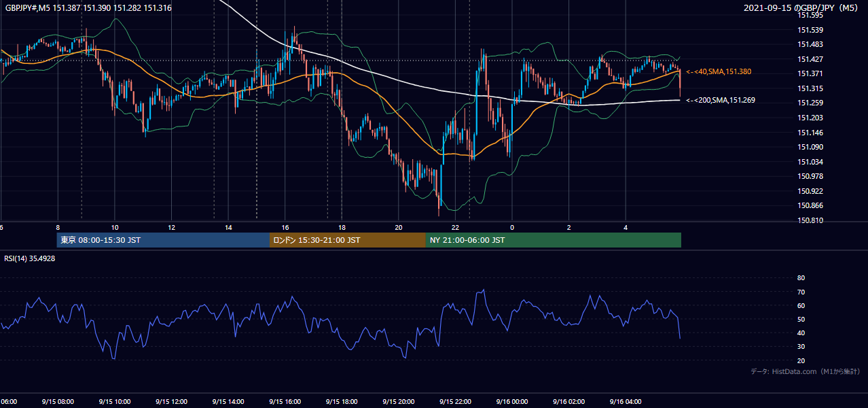Click price axis value 151.090

[810, 147]
